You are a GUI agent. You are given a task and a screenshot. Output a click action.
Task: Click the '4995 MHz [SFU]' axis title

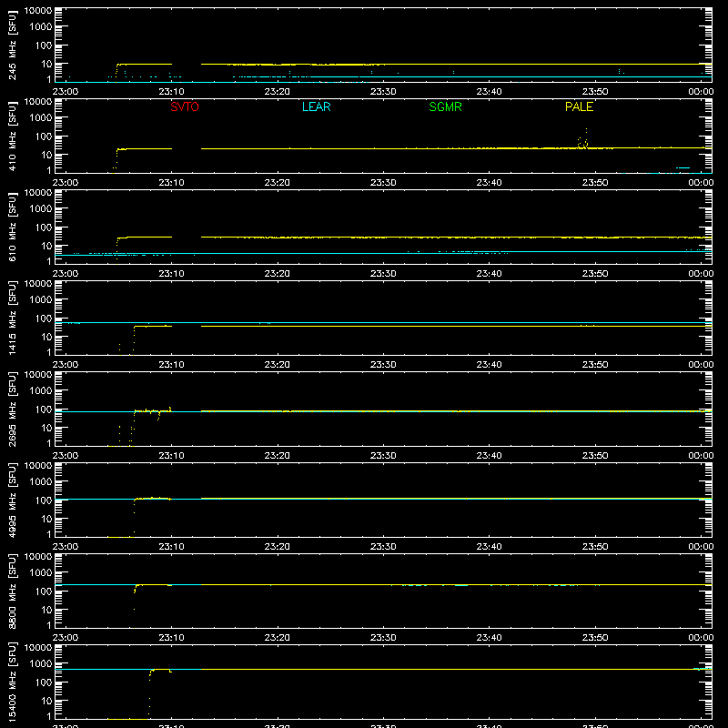click(x=12, y=500)
